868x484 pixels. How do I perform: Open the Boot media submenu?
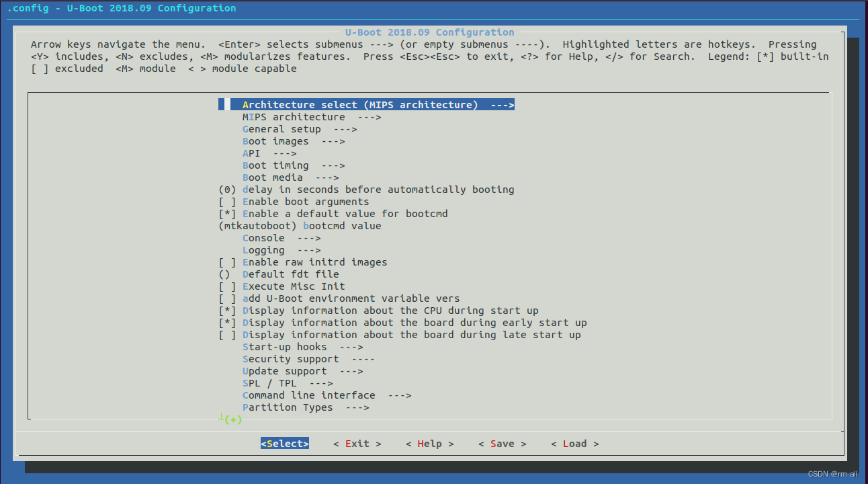[291, 177]
